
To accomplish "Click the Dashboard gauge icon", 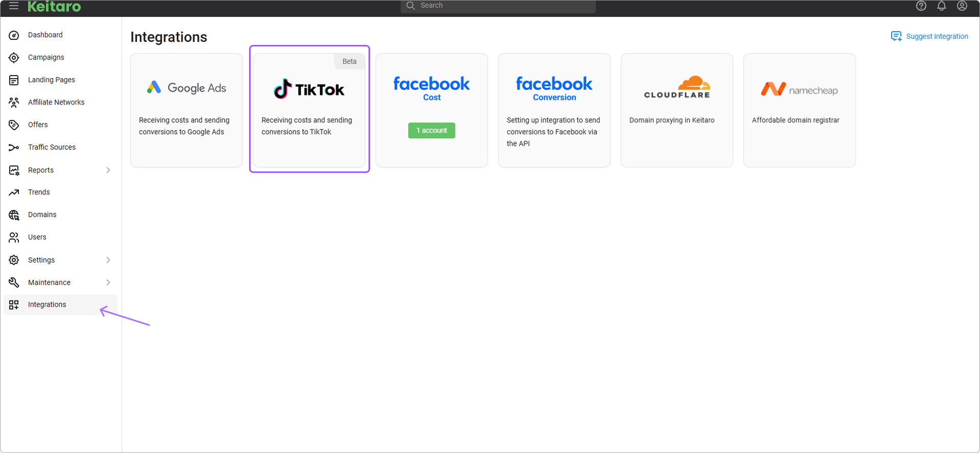I will click(14, 35).
